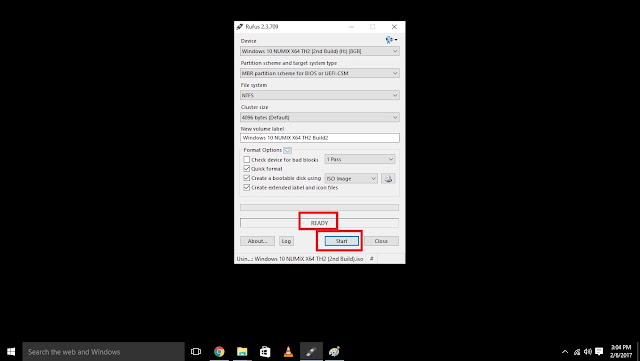Expand the File system NTFS dropdown
The height and width of the screenshot is (361, 640).
pos(320,96)
